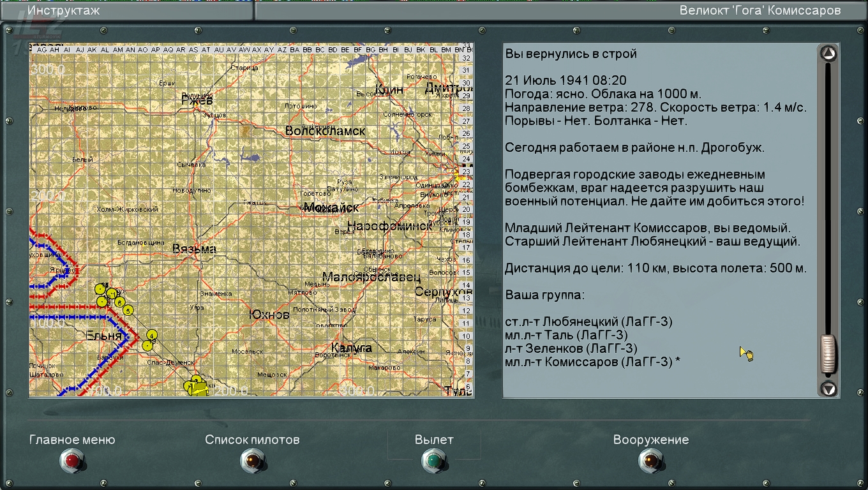Click the Погода weather line
Image resolution: width=868 pixels, height=490 pixels.
[x=603, y=94]
